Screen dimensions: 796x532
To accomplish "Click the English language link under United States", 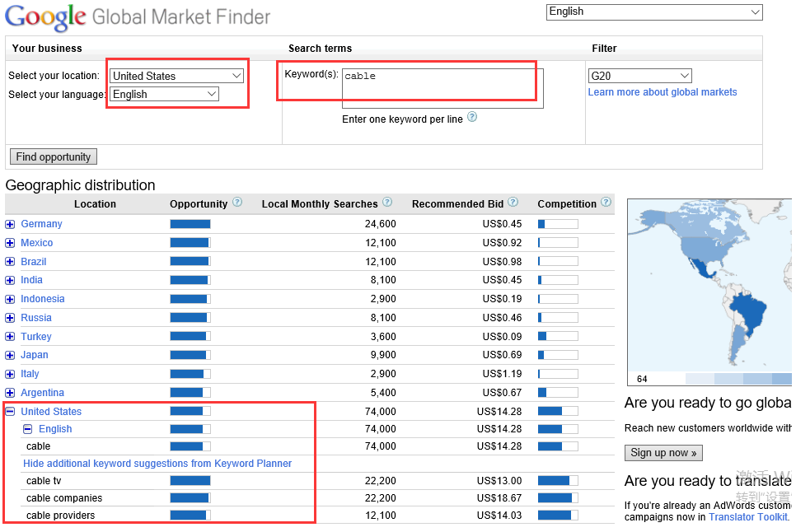I will click(55, 429).
